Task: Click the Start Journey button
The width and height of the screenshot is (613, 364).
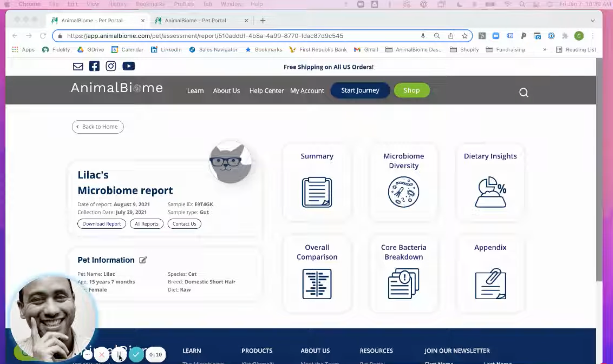Action: [x=360, y=90]
